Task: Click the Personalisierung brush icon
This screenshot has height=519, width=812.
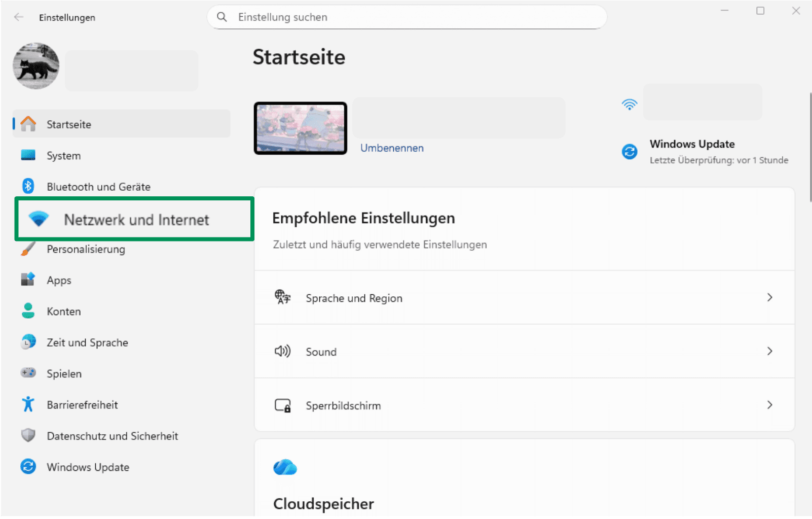Action: [28, 249]
